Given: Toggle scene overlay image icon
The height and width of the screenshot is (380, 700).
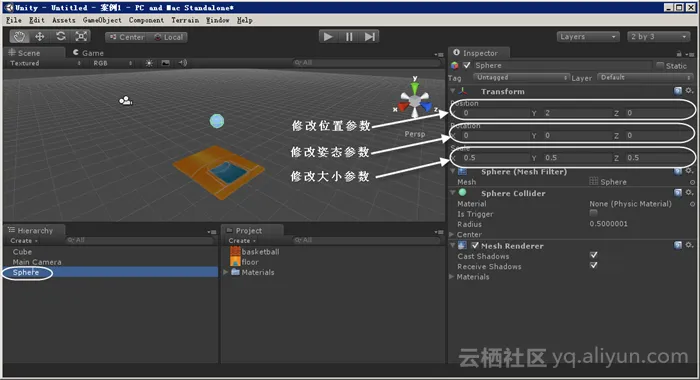Looking at the screenshot, I should [x=166, y=63].
